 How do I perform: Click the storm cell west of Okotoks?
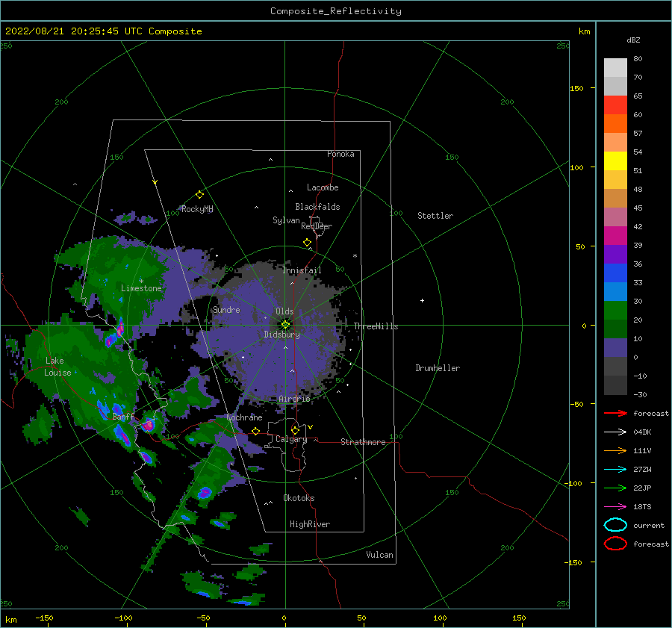205,493
